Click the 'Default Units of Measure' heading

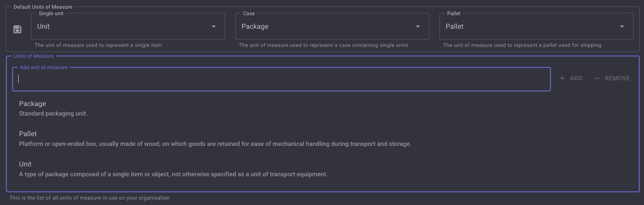click(x=43, y=7)
